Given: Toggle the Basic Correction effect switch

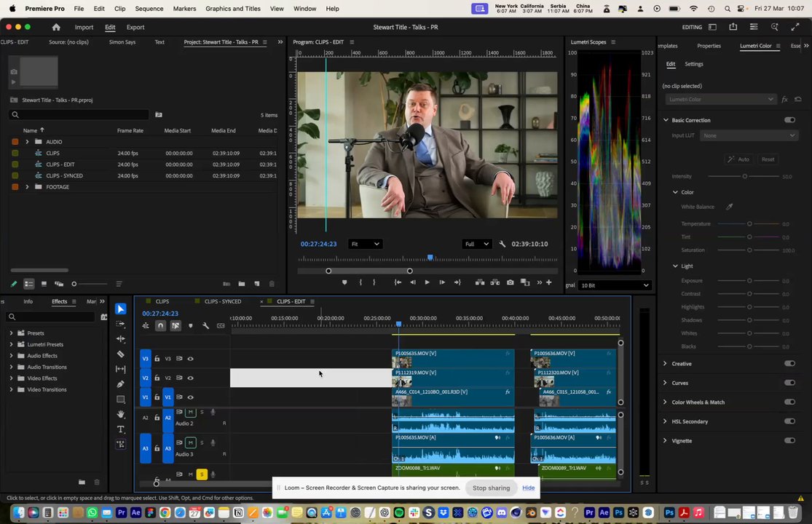Looking at the screenshot, I should [x=789, y=120].
